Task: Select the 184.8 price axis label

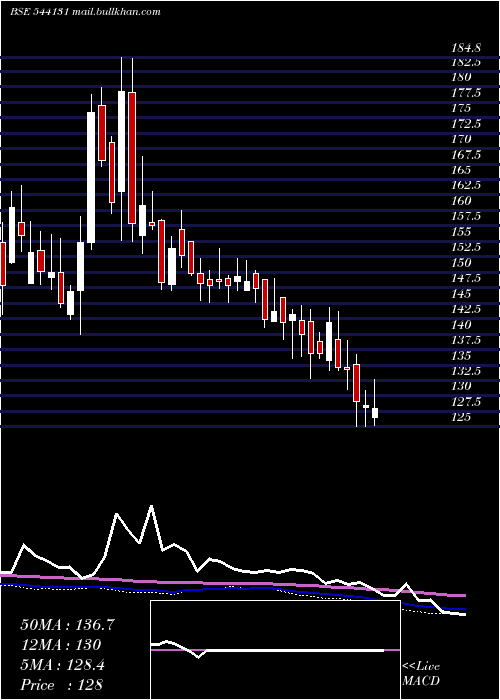Action: click(466, 48)
